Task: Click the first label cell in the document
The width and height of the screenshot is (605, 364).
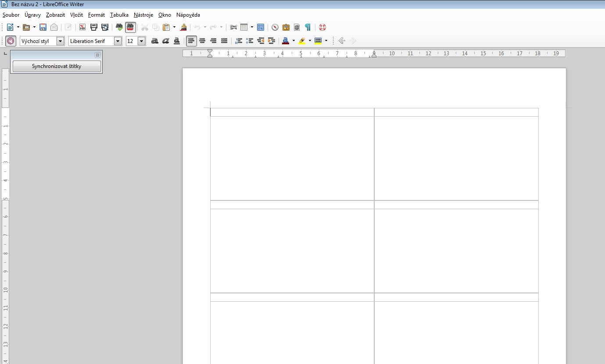Action: click(x=292, y=112)
